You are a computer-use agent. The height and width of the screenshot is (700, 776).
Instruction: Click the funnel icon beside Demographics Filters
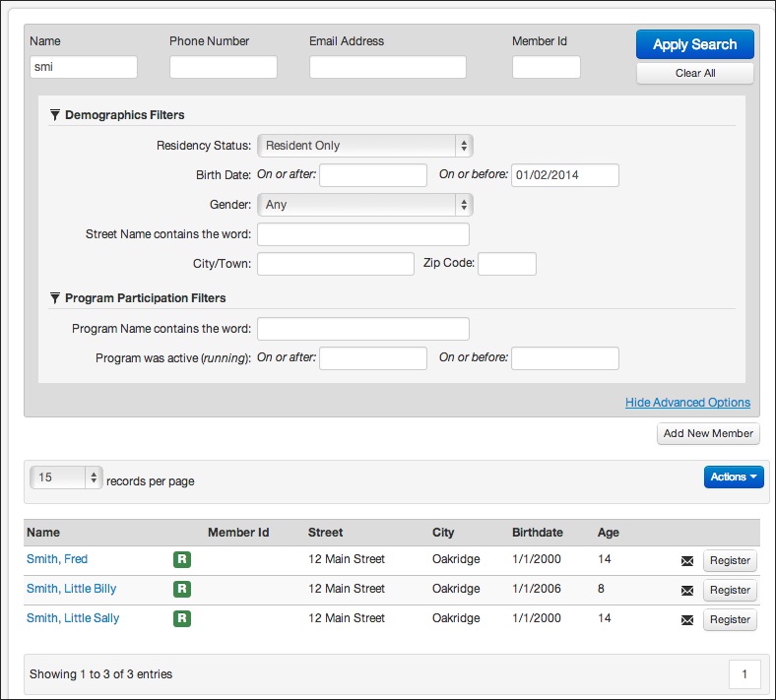coord(55,115)
